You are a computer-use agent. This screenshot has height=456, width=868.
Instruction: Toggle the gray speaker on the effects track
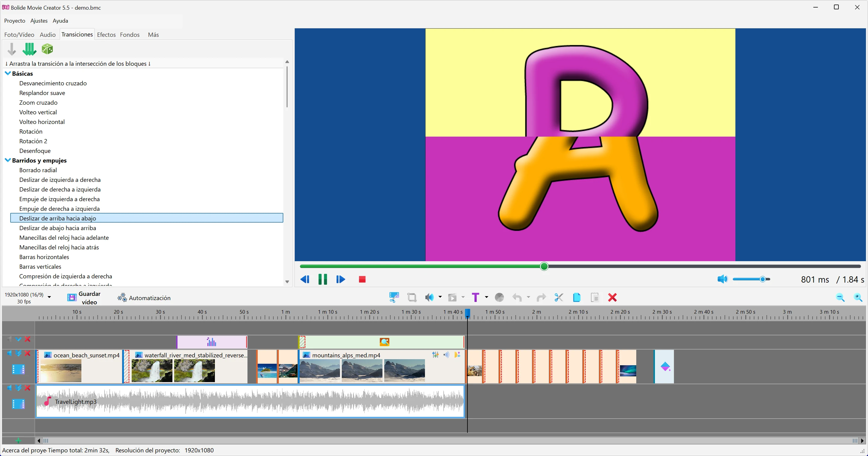click(x=9, y=339)
